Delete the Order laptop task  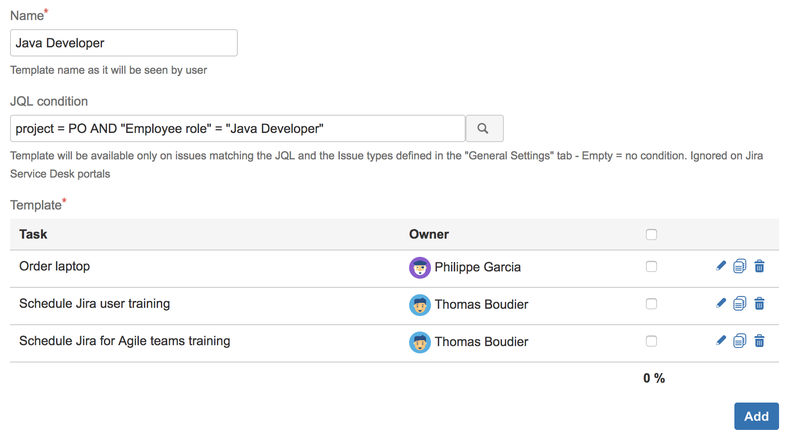pos(759,266)
